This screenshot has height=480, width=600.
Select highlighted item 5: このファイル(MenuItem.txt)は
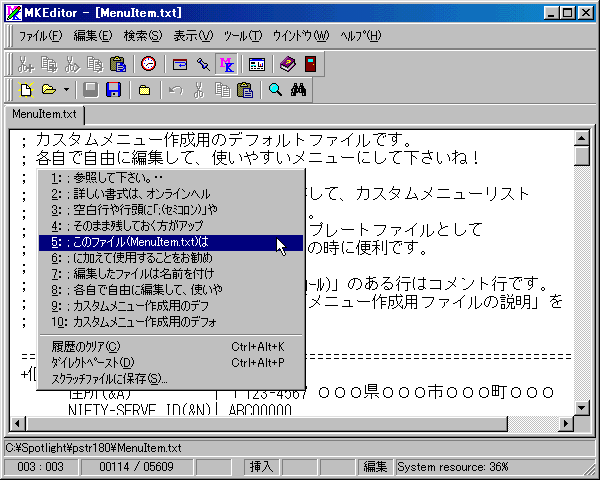[x=171, y=243]
